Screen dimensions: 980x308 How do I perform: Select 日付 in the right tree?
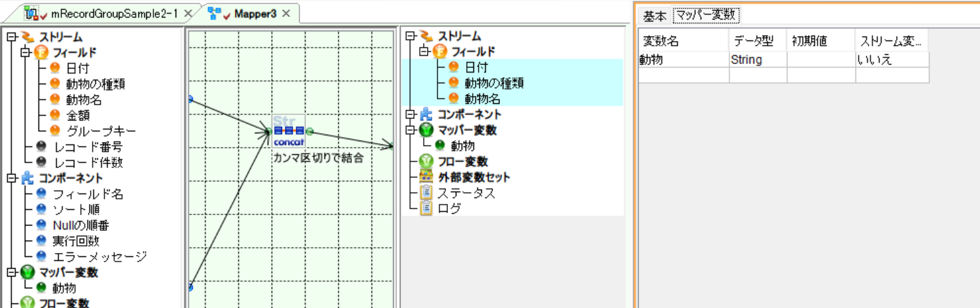click(476, 67)
